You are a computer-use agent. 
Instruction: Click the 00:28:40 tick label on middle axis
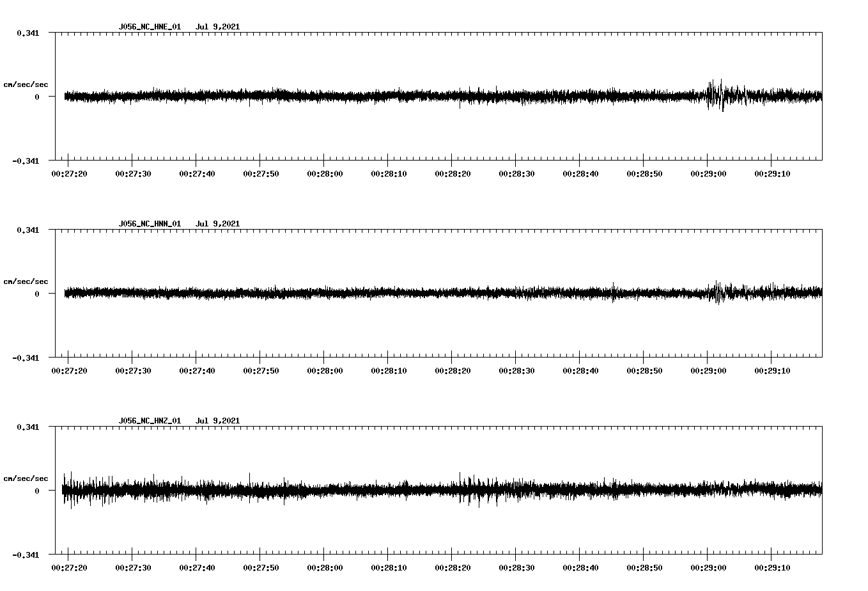tap(580, 369)
